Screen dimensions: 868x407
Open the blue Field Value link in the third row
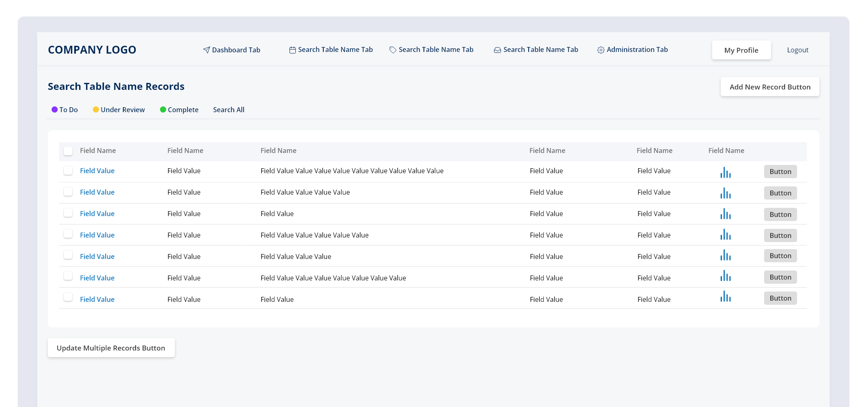tap(97, 214)
